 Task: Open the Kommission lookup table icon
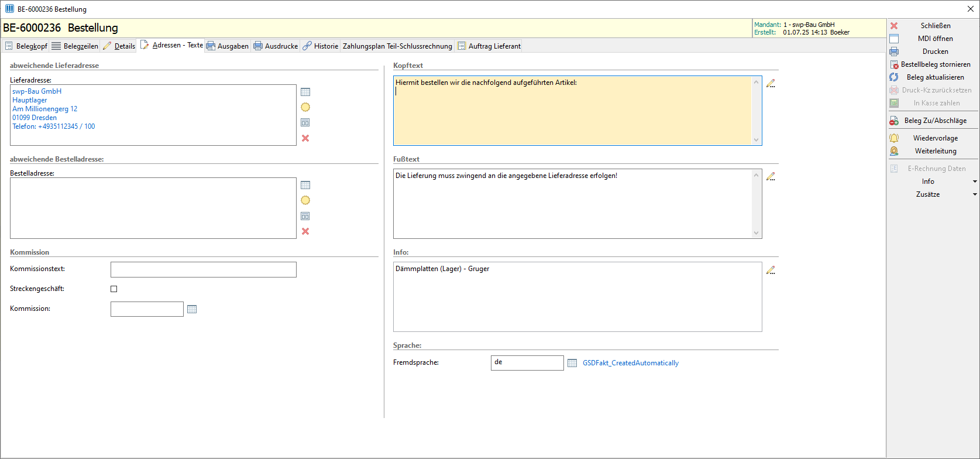[x=192, y=309]
